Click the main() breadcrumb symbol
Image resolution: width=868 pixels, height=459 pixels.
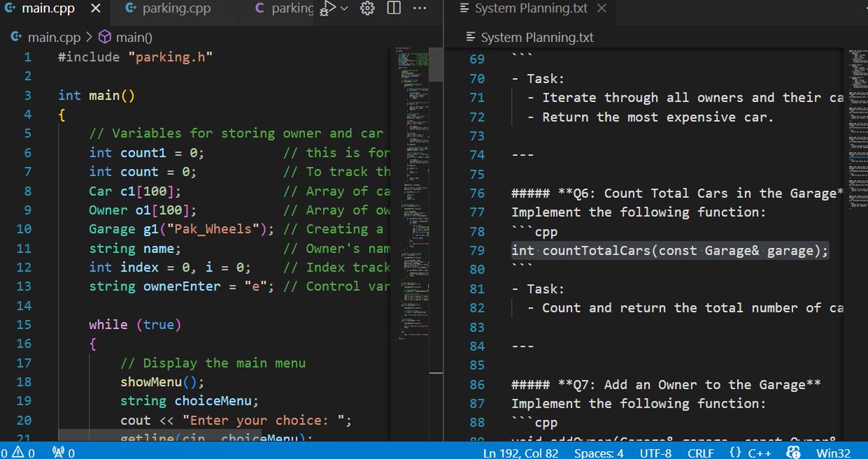(x=134, y=37)
